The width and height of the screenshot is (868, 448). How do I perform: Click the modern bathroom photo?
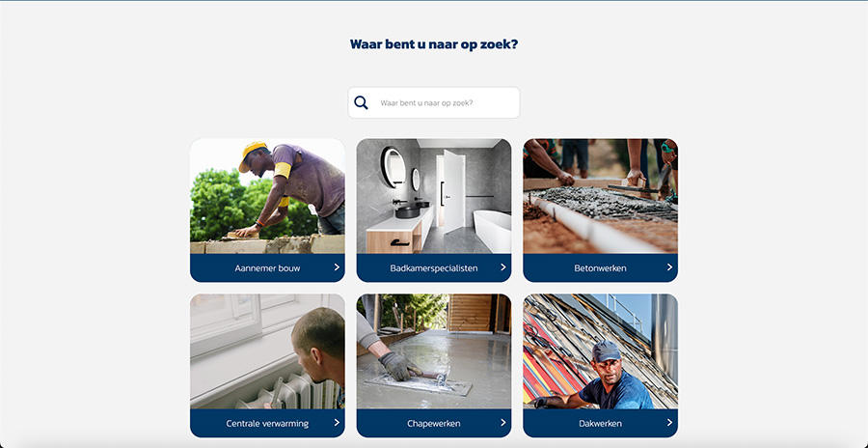[x=434, y=196]
